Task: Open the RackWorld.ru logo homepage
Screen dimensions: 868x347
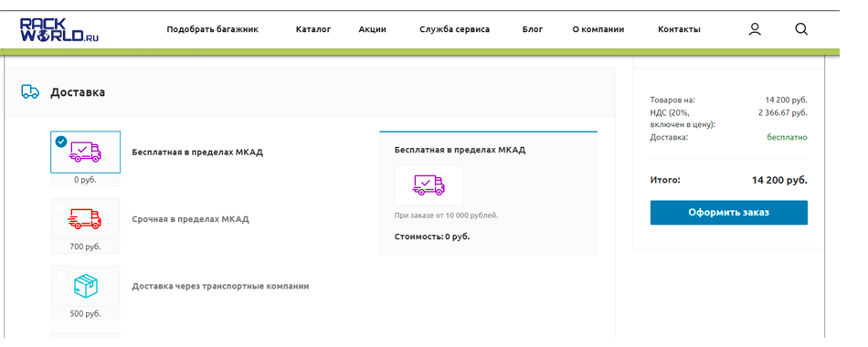Action: (x=59, y=30)
